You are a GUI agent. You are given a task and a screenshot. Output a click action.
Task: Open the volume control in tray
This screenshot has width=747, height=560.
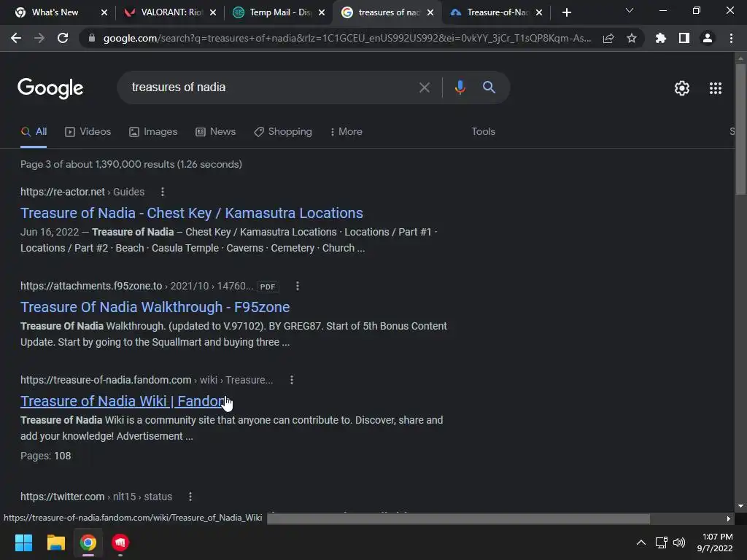coord(679,542)
